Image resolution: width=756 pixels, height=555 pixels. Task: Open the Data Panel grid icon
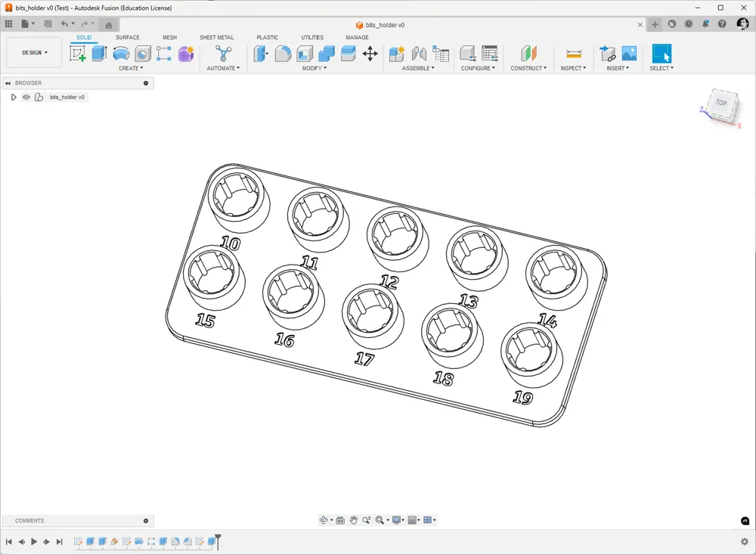pos(8,23)
